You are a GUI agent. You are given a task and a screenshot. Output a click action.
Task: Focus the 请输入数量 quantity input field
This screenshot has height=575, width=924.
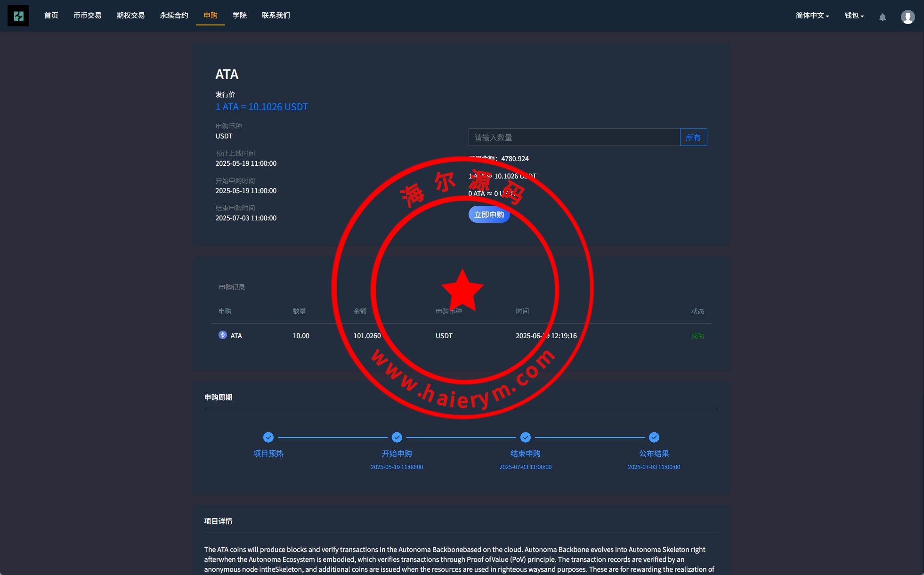click(574, 138)
